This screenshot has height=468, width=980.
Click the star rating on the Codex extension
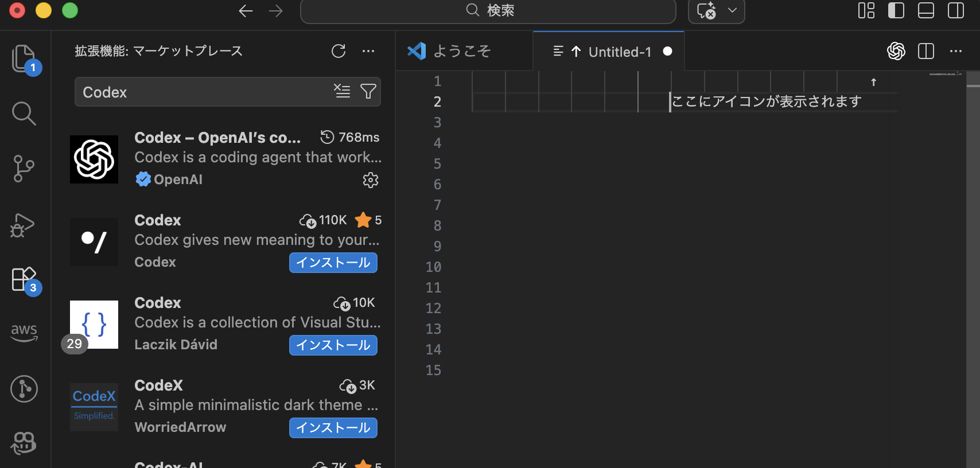pos(368,220)
